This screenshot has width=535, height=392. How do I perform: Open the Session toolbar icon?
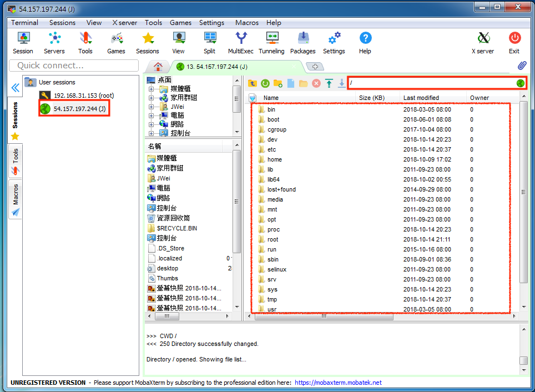[23, 43]
